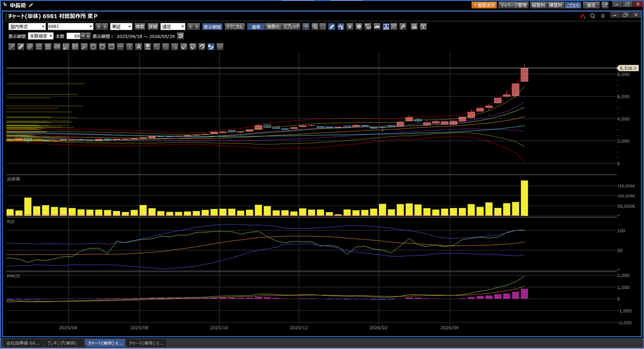This screenshot has width=644, height=349.
Task: Open the panel hamburger menu
Action: (603, 16)
